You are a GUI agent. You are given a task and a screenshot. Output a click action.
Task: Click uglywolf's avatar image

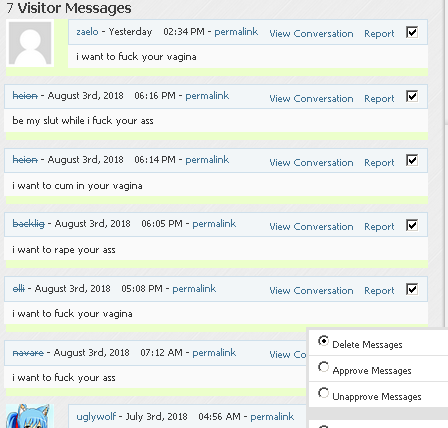30,416
